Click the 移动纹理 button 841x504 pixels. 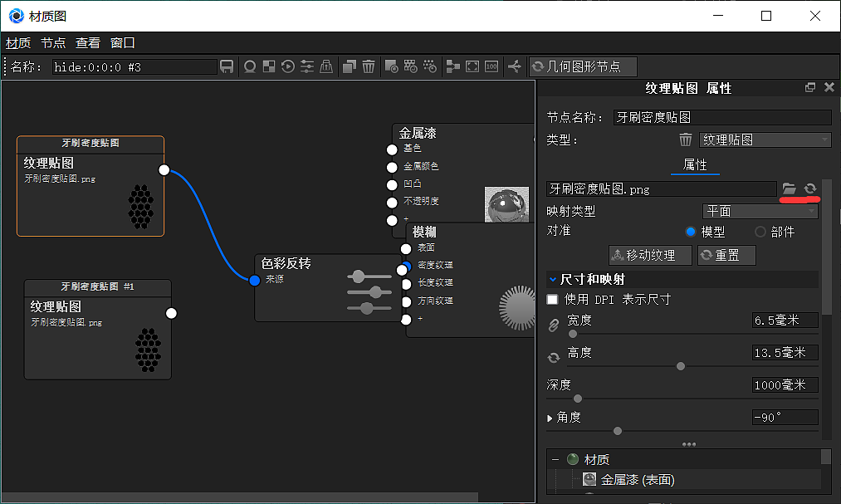pyautogui.click(x=650, y=255)
